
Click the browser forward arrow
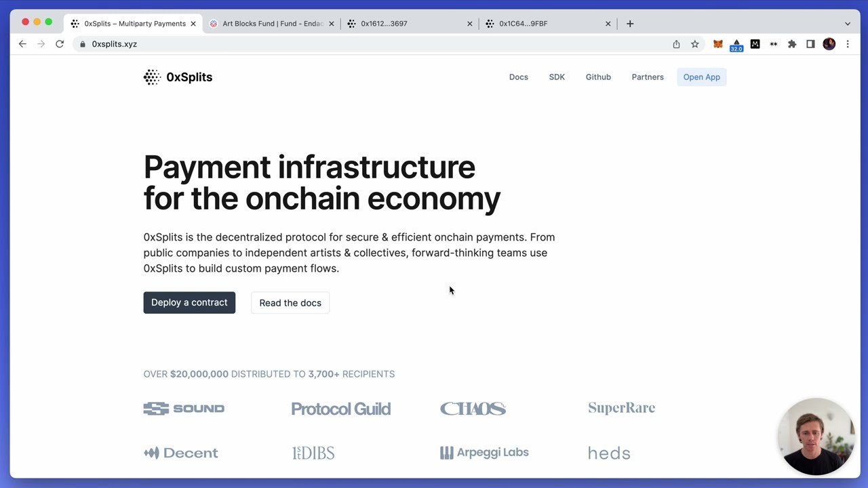click(x=41, y=44)
